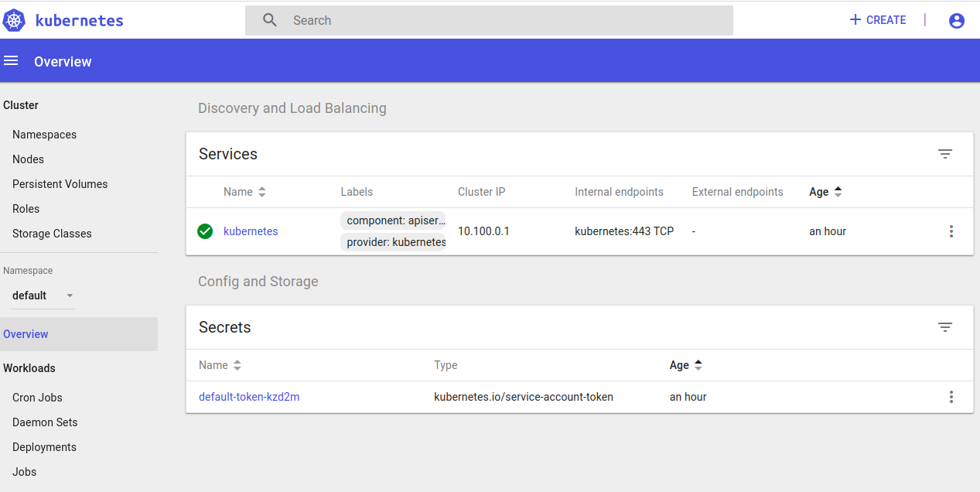Sort Services table by Age
Image resolution: width=980 pixels, height=492 pixels.
click(825, 192)
